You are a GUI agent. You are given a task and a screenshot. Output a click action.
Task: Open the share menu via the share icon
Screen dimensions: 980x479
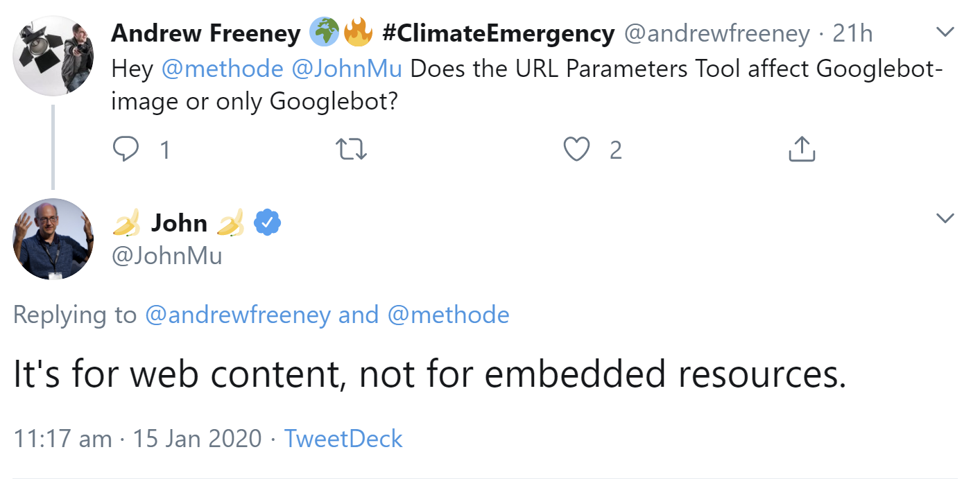[x=802, y=148]
